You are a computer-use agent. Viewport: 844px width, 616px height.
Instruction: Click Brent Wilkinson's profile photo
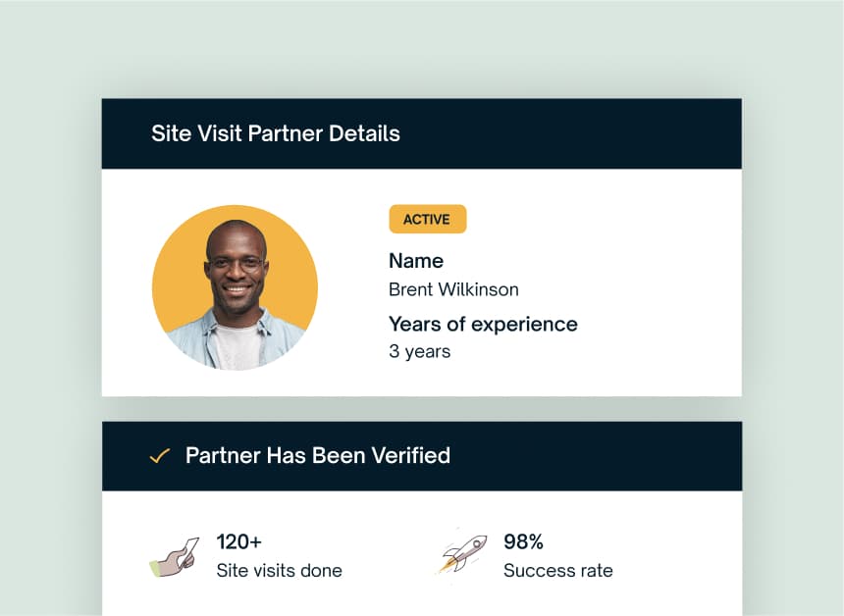(235, 287)
